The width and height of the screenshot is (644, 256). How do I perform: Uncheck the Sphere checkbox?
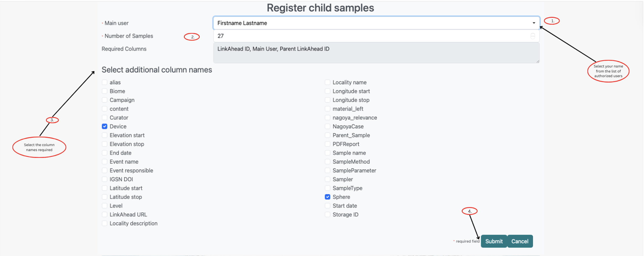click(x=327, y=197)
